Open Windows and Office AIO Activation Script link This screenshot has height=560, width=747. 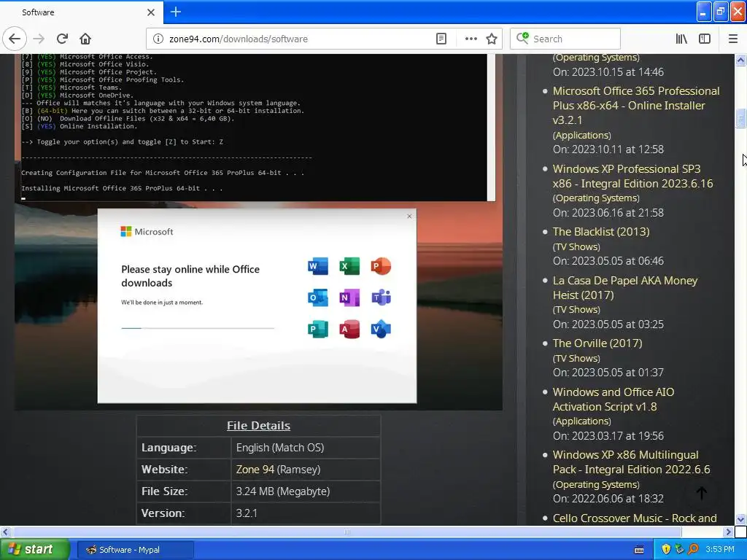(x=613, y=399)
